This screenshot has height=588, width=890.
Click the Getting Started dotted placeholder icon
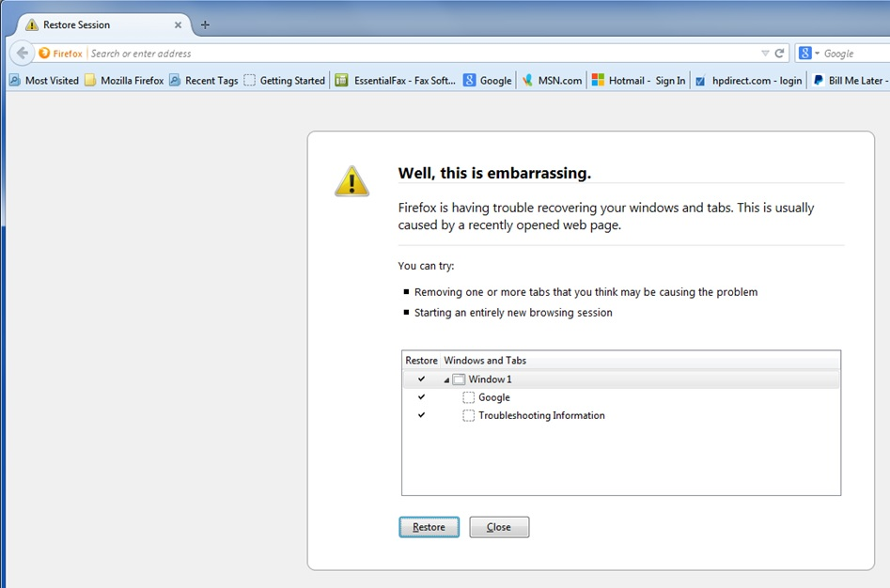[249, 80]
